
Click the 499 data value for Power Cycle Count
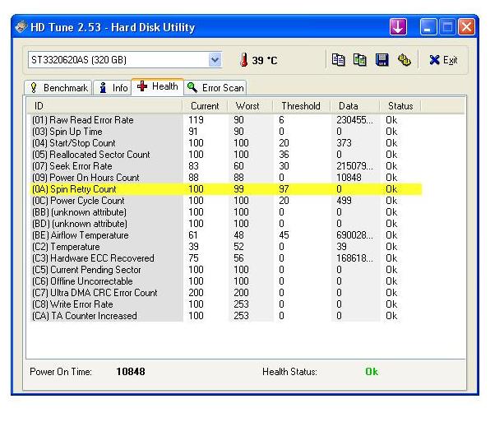tap(344, 201)
